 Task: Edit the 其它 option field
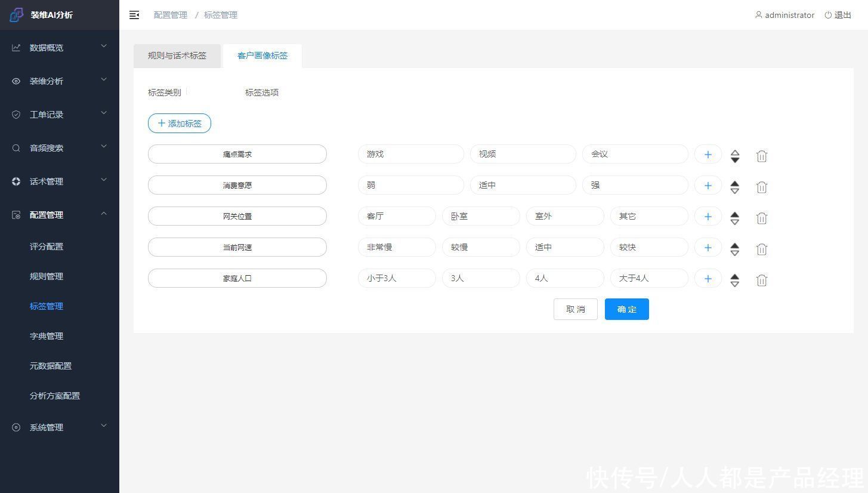coord(649,216)
